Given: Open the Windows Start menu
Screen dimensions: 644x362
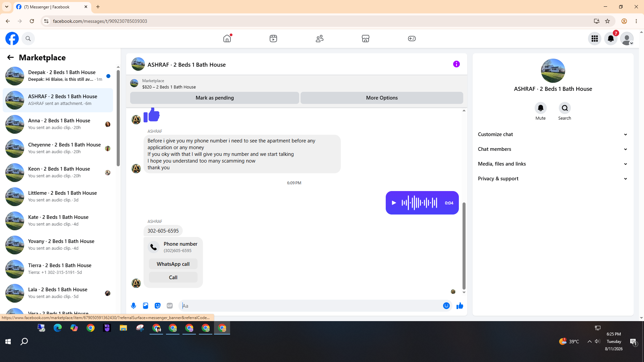Looking at the screenshot, I should click(8, 342).
